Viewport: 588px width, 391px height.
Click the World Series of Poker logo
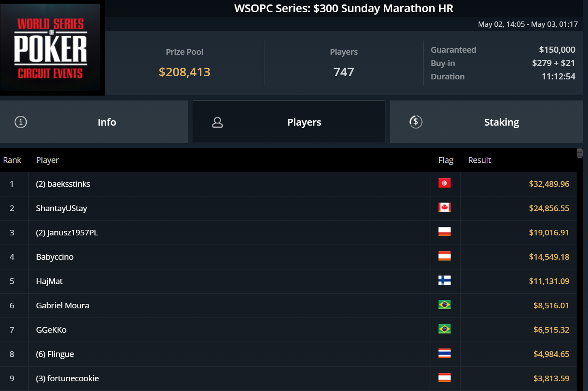click(51, 48)
